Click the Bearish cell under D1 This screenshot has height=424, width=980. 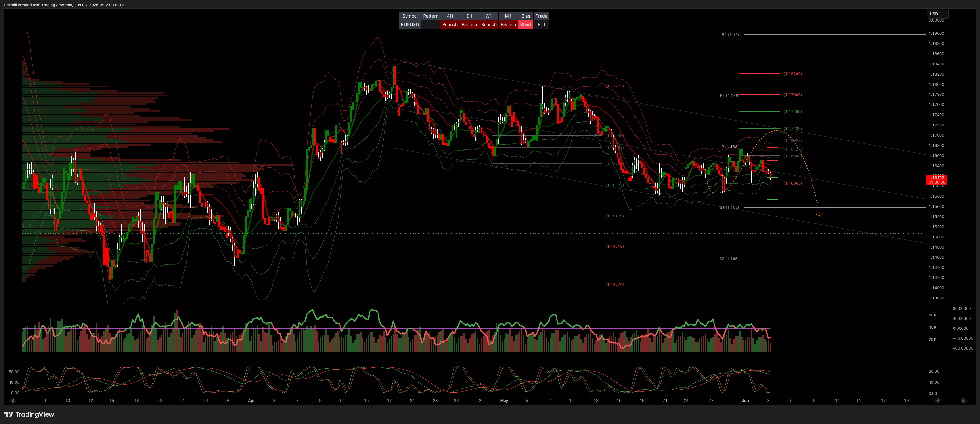click(469, 25)
